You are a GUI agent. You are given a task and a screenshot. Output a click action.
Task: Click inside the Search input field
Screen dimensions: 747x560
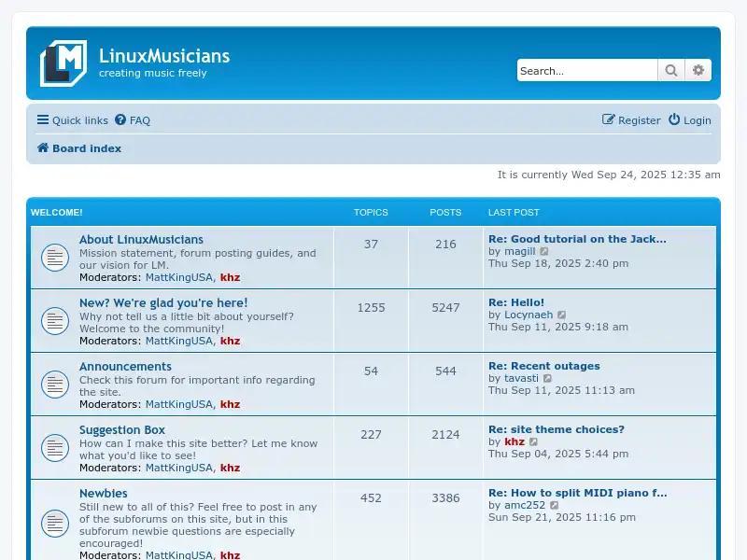pyautogui.click(x=587, y=70)
